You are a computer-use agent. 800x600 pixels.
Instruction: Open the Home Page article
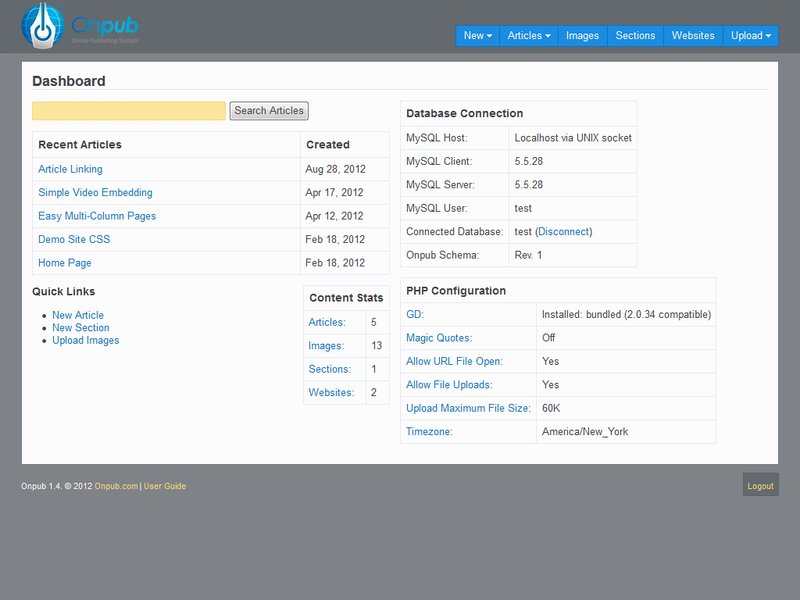point(65,263)
